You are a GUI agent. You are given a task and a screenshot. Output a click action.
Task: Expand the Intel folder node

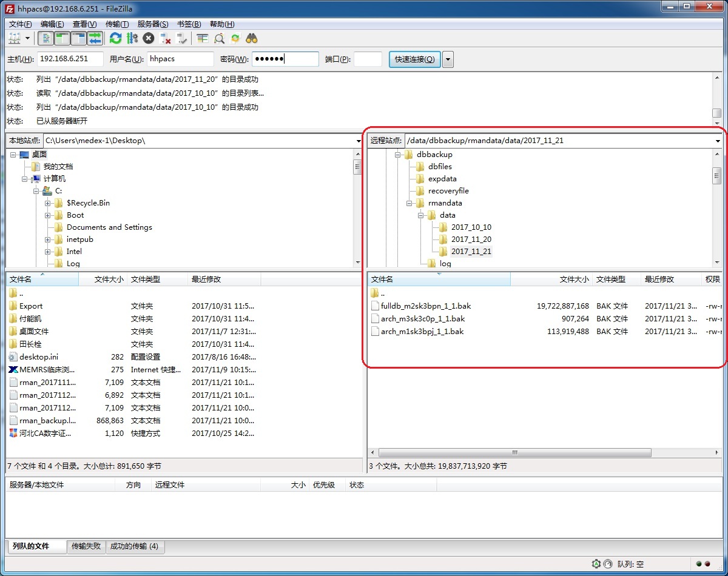47,252
